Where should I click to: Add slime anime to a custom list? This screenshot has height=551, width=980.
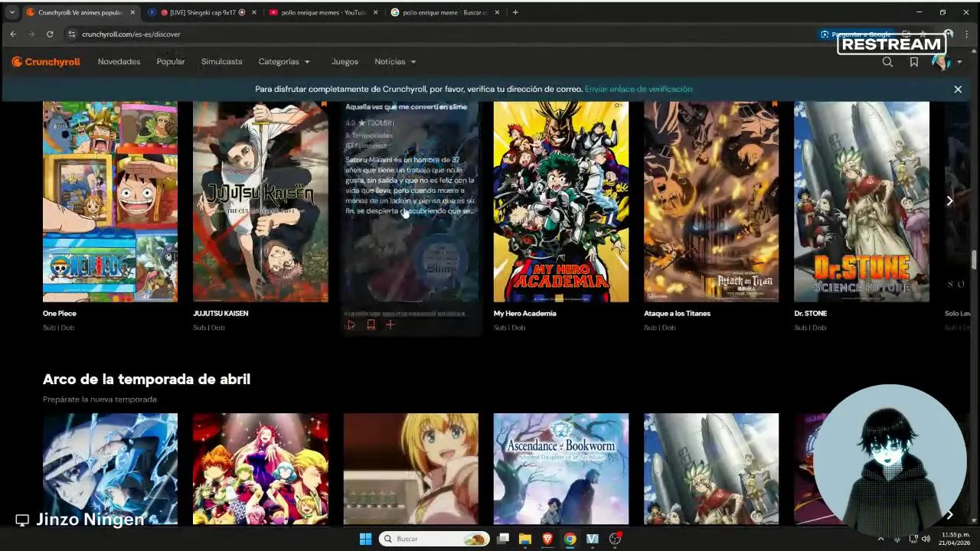[390, 325]
